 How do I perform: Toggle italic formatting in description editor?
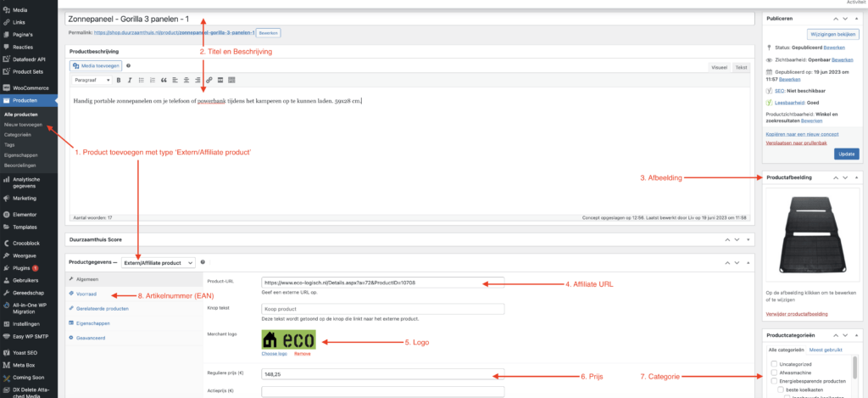coord(130,81)
